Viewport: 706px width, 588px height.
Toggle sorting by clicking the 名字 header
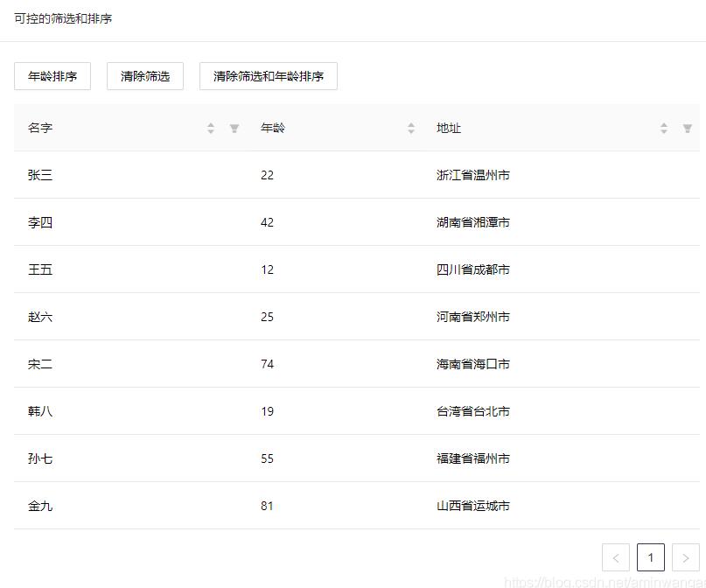pos(39,128)
